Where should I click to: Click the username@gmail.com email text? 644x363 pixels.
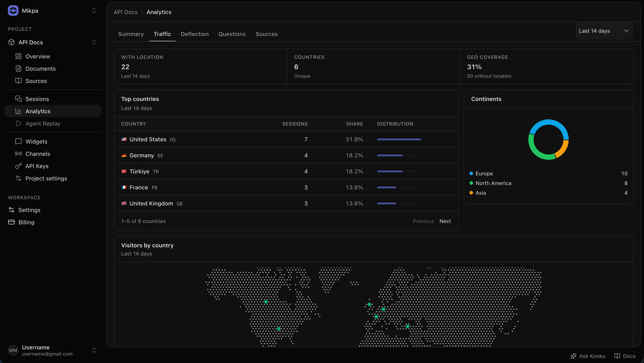(x=47, y=354)
